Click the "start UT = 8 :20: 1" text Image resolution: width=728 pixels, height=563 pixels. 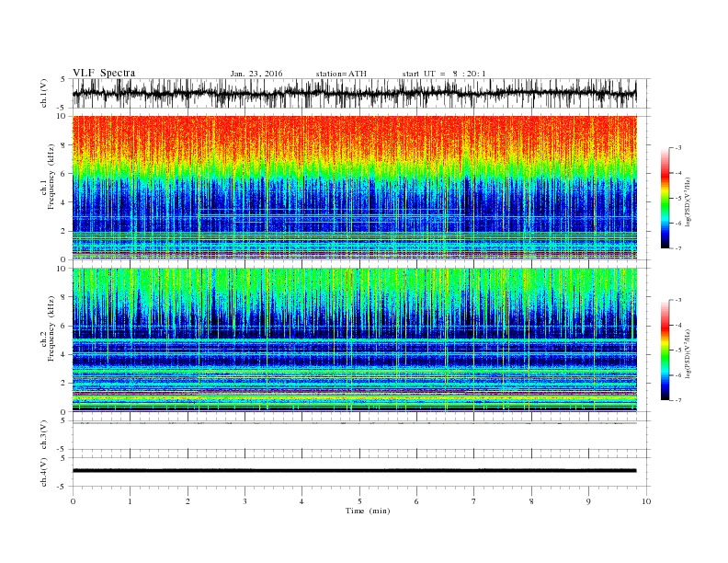click(x=444, y=74)
